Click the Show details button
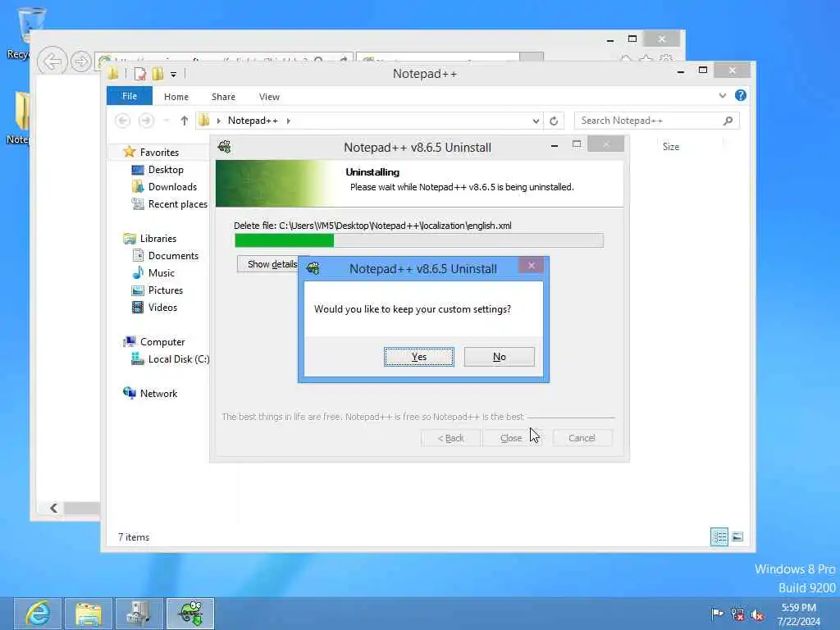Image resolution: width=840 pixels, height=630 pixels. point(270,264)
